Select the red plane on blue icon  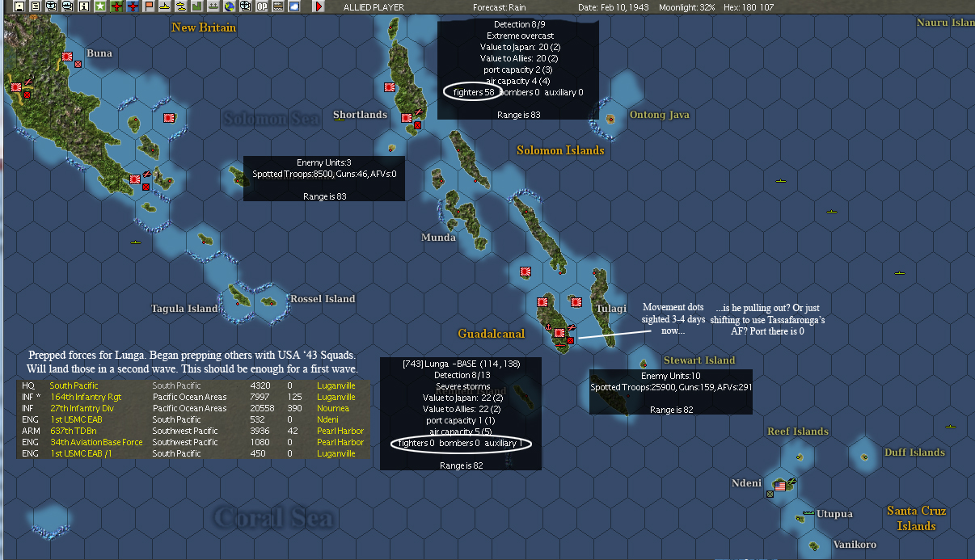coord(133,6)
